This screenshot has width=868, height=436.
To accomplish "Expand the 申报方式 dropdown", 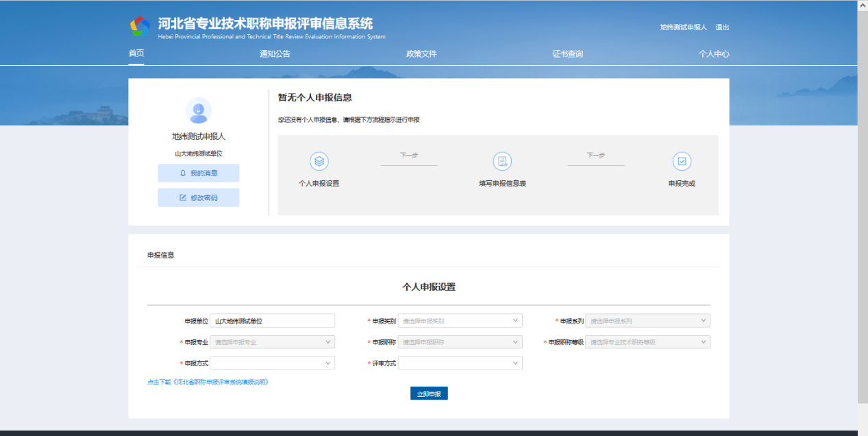I will coord(272,363).
